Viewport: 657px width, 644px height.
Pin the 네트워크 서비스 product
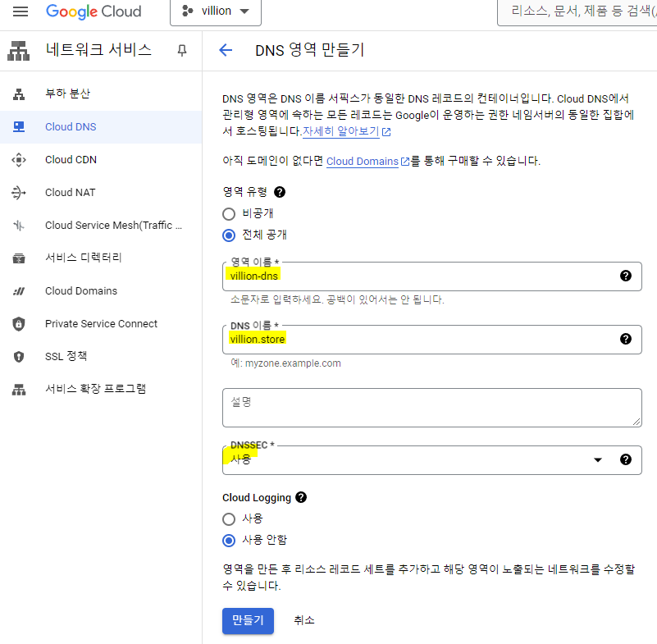point(182,51)
